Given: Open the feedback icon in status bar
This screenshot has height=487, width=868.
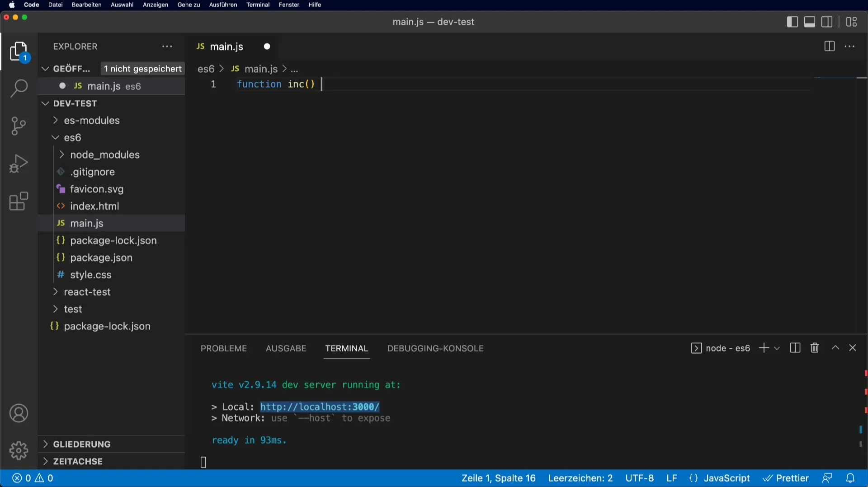Looking at the screenshot, I should pyautogui.click(x=827, y=478).
